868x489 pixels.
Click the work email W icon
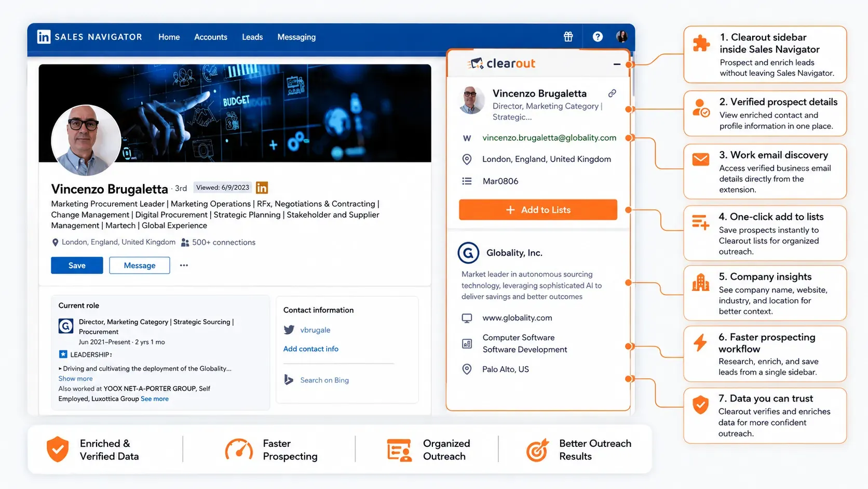coord(467,138)
